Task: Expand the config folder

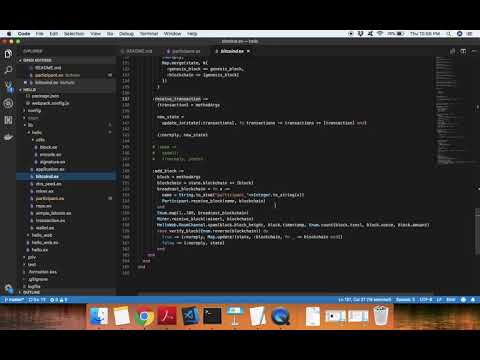Action: [34, 110]
